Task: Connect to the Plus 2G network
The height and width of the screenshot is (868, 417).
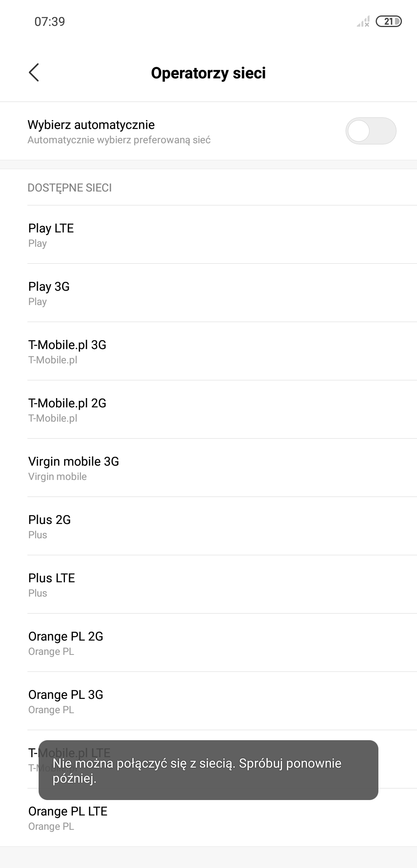Action: coord(208,526)
